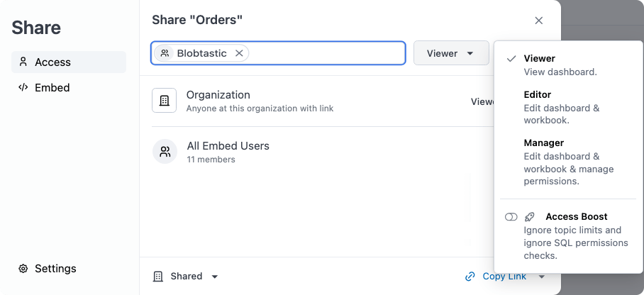Click the Organization building icon

(165, 100)
